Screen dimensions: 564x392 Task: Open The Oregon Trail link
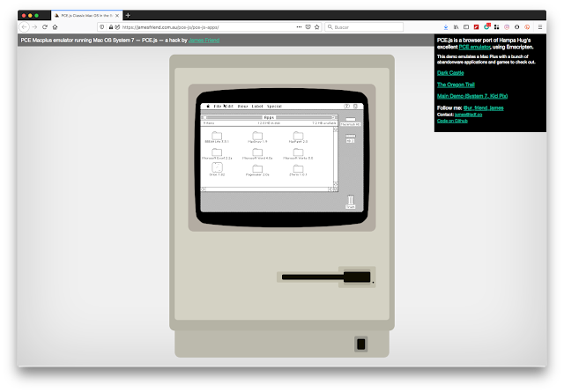point(456,85)
